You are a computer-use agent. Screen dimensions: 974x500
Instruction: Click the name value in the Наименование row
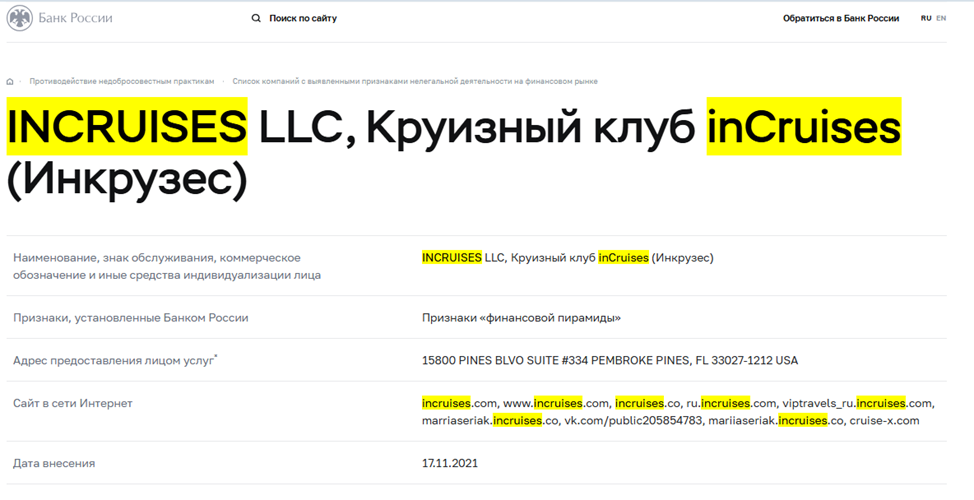568,257
